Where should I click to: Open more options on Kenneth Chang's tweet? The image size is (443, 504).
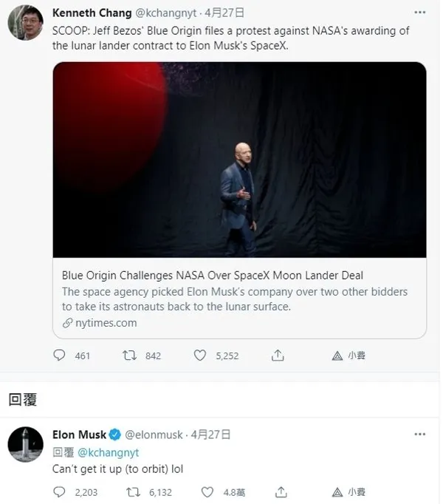tap(420, 13)
